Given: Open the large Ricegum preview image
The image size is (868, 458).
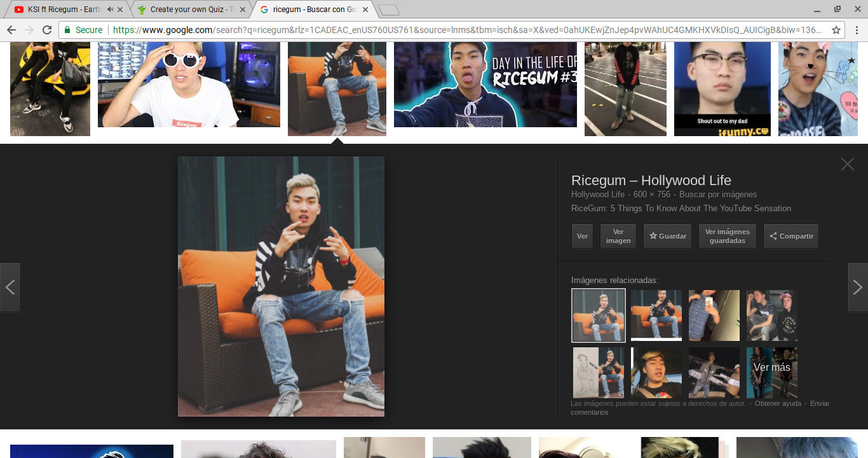Looking at the screenshot, I should (x=281, y=286).
